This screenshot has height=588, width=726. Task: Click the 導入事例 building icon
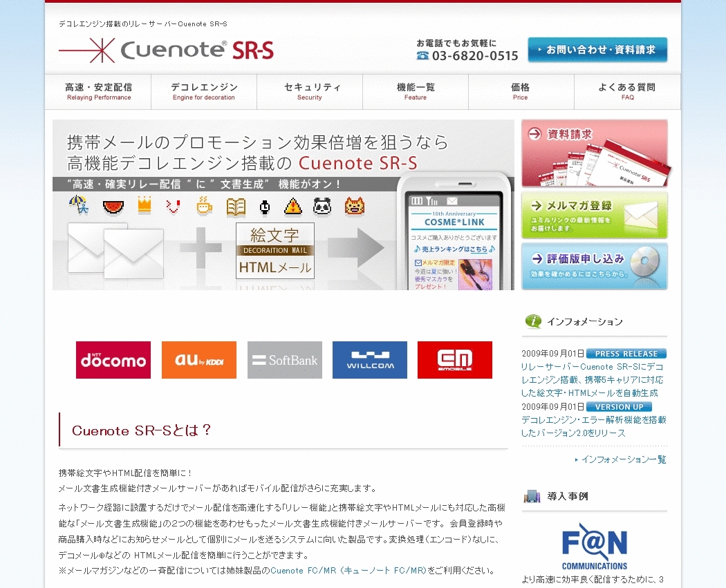tap(532, 496)
